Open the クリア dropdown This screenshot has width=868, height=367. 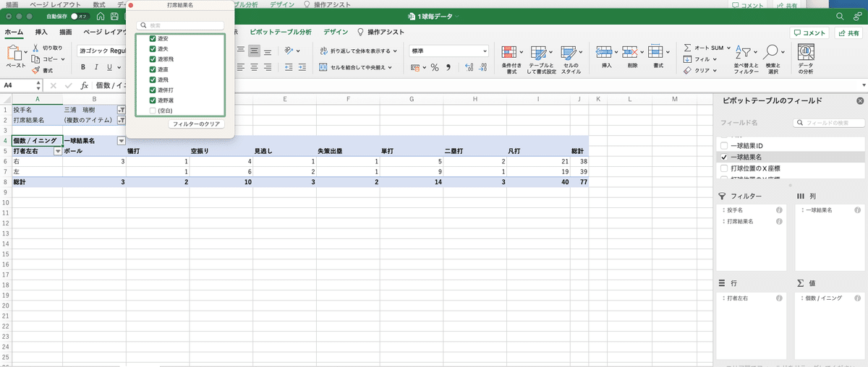[715, 71]
